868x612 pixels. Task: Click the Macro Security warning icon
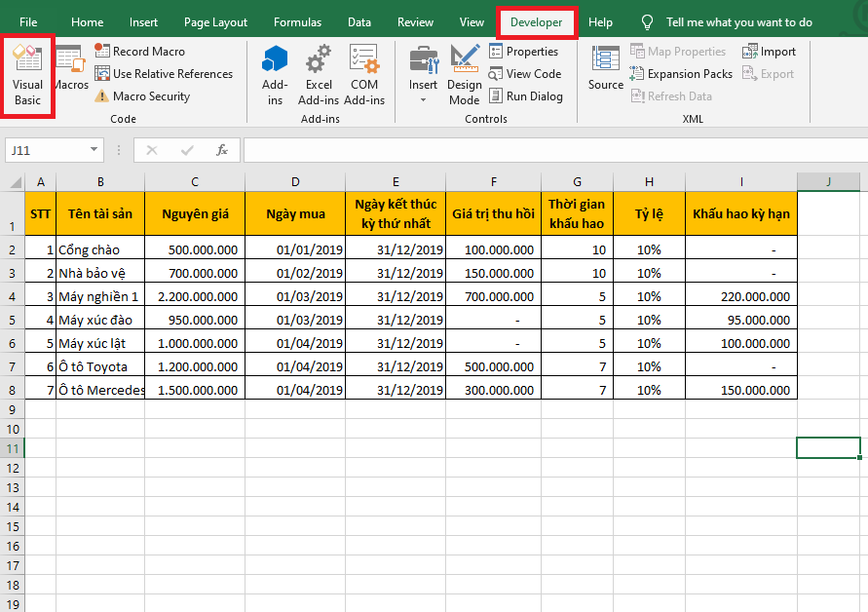[x=102, y=96]
